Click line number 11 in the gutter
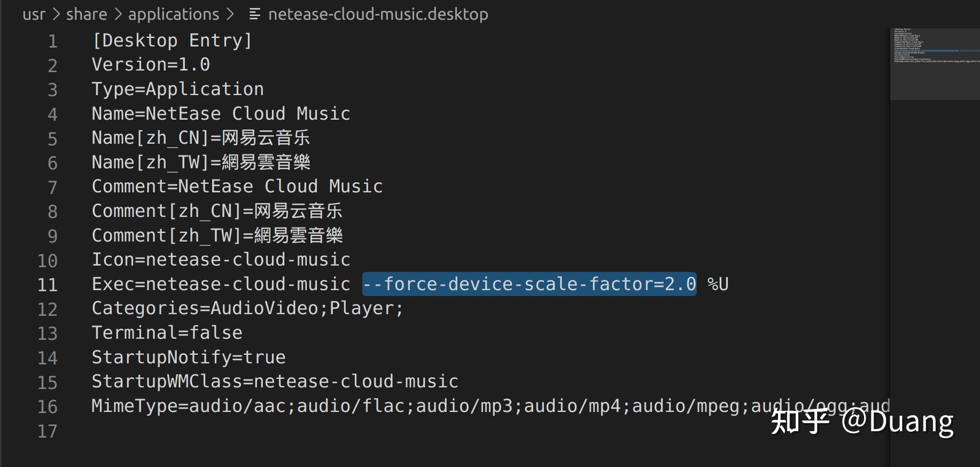 pyautogui.click(x=48, y=285)
